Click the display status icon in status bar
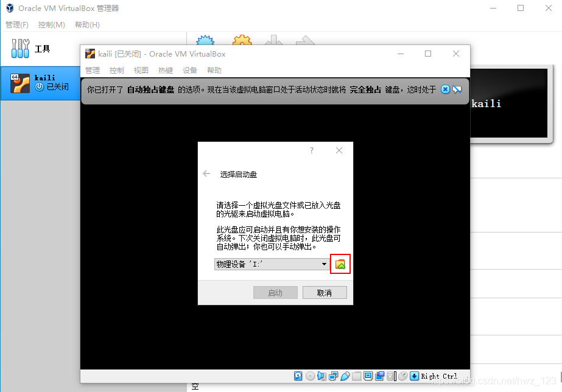The width and height of the screenshot is (562, 392). pyautogui.click(x=368, y=376)
